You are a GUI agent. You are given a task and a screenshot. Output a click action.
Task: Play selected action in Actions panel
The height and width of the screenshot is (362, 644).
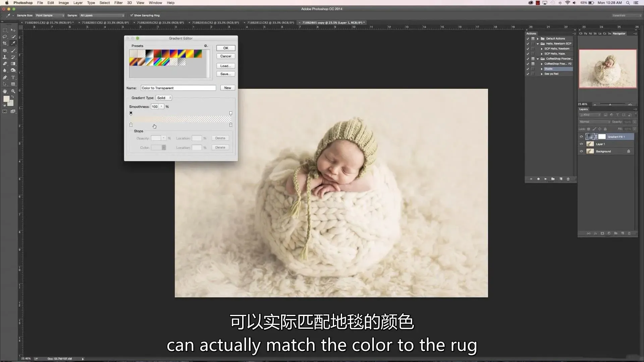[546, 179]
